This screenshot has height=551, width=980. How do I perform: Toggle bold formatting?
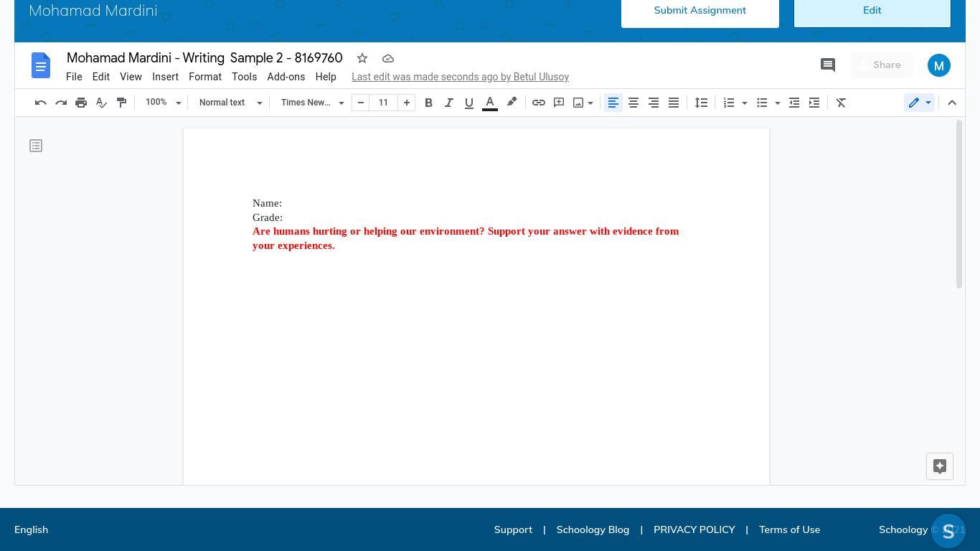coord(428,103)
